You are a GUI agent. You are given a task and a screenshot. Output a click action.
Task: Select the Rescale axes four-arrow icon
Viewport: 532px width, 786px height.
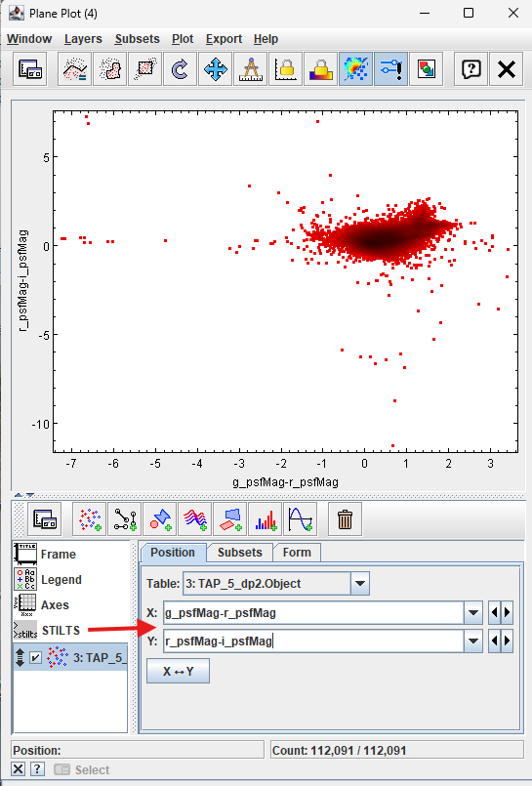pos(216,68)
